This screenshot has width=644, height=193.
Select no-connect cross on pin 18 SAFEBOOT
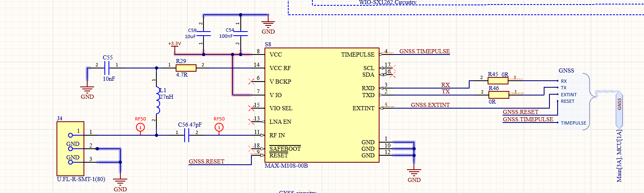(251, 148)
